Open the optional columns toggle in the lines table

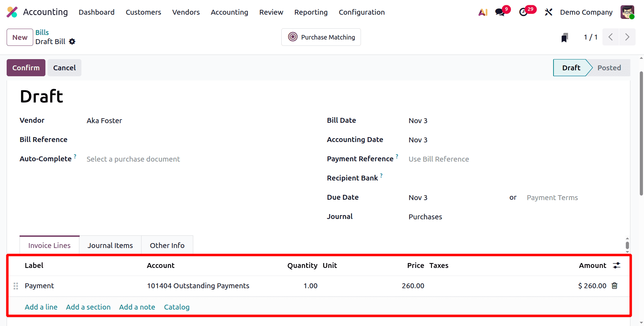point(616,265)
